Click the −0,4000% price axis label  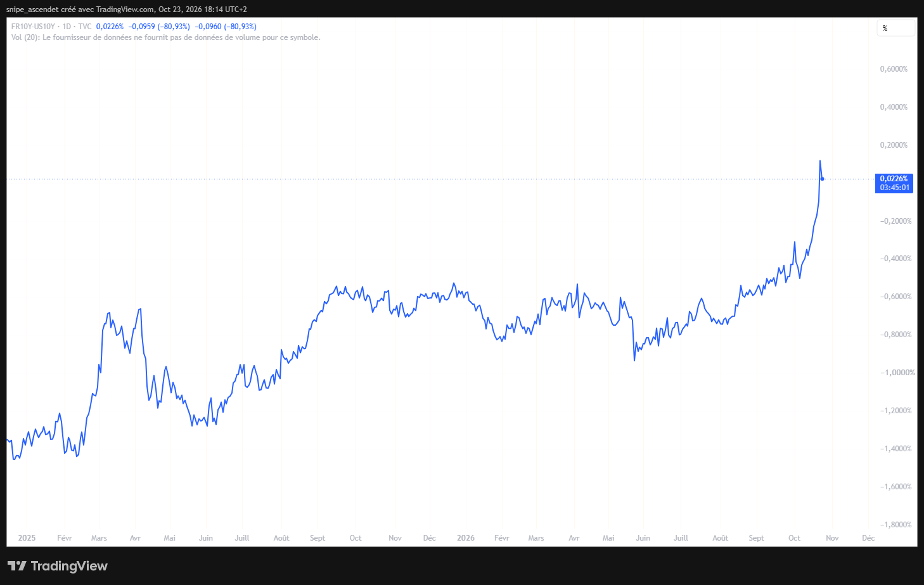tap(895, 259)
